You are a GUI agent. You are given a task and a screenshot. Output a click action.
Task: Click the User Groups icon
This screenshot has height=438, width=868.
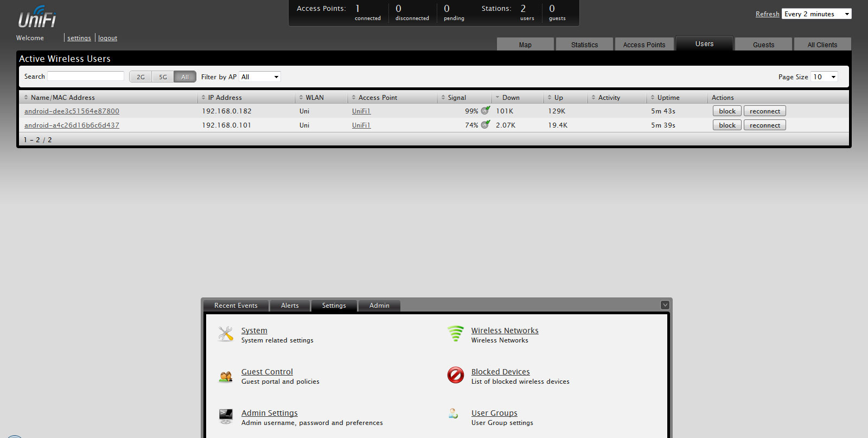(x=454, y=414)
